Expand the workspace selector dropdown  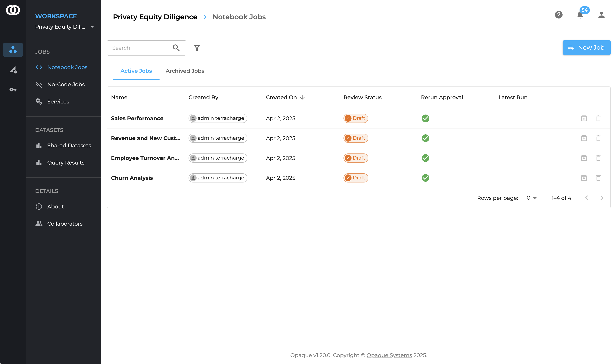92,27
